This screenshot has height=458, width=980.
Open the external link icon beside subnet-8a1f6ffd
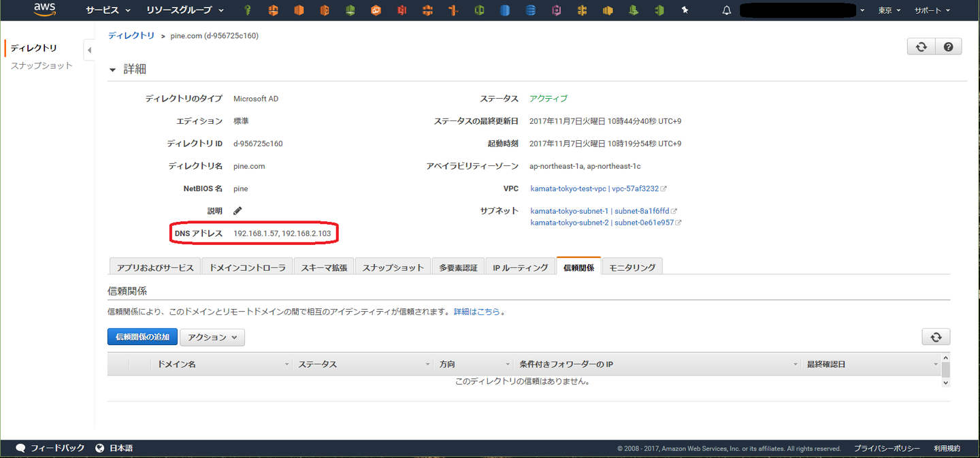[x=674, y=211]
